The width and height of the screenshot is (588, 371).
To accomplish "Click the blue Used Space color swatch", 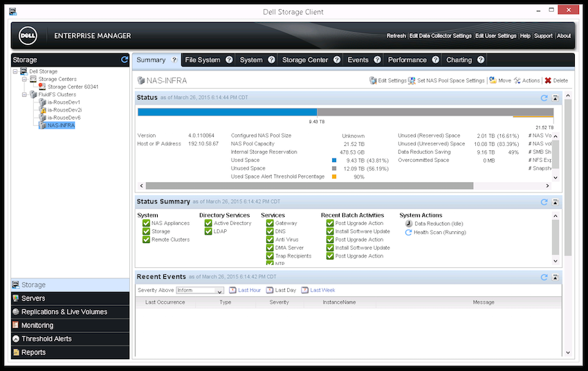I will tap(333, 160).
